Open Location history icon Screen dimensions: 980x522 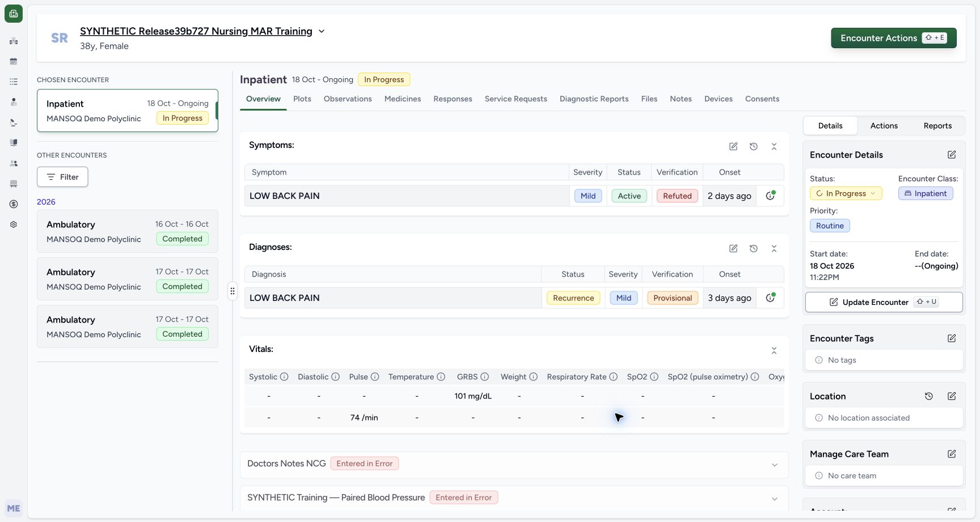[929, 396]
